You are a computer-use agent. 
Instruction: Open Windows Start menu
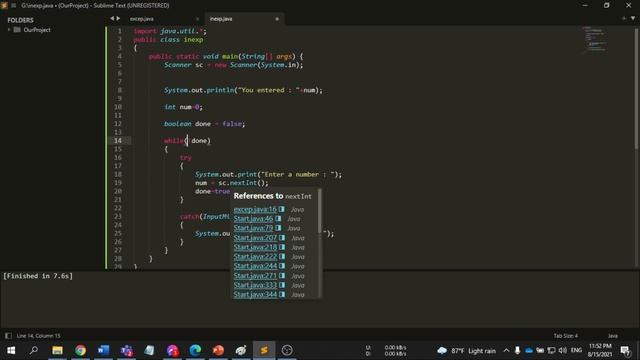coord(11,350)
